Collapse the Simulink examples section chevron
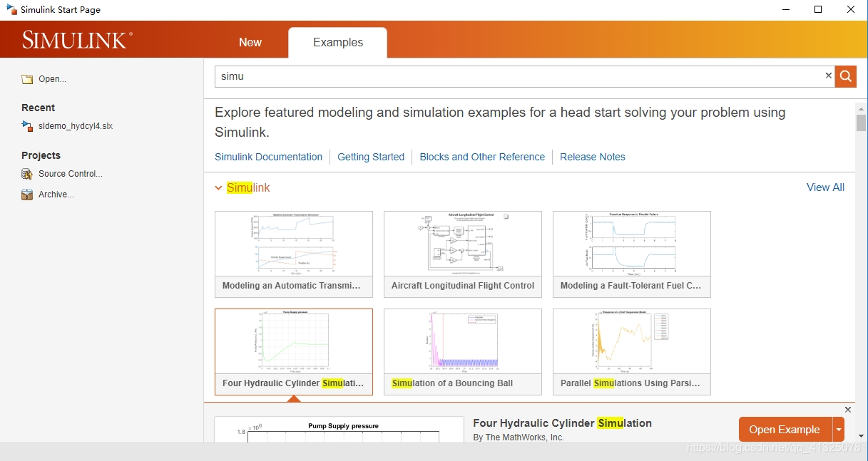This screenshot has height=461, width=868. click(218, 188)
